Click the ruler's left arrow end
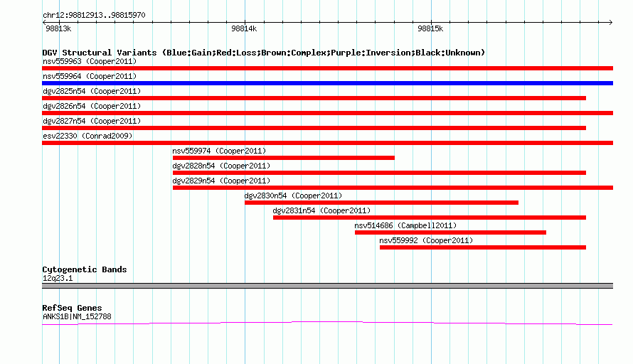This screenshot has width=633, height=364. tap(44, 23)
